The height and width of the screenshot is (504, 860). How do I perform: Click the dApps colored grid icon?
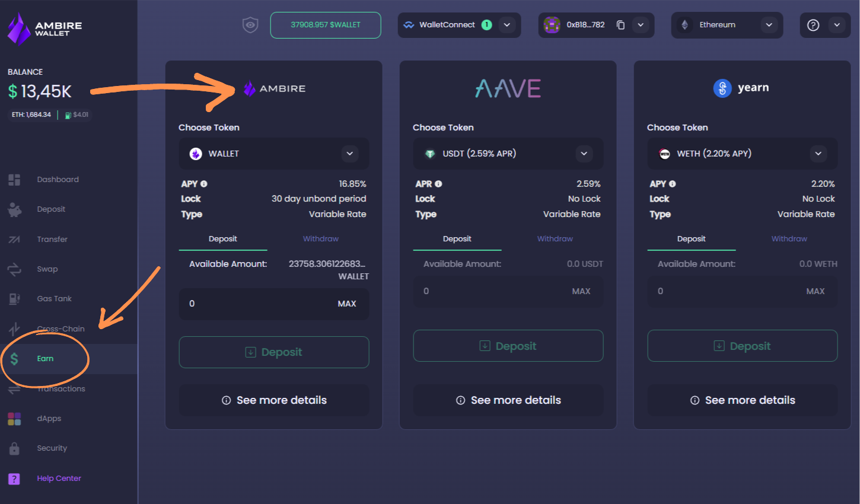click(14, 419)
